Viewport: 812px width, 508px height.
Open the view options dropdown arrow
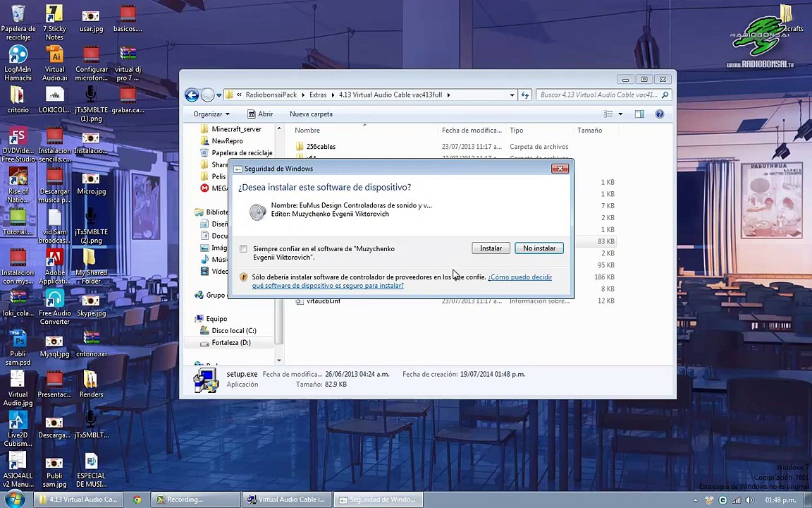(x=620, y=114)
